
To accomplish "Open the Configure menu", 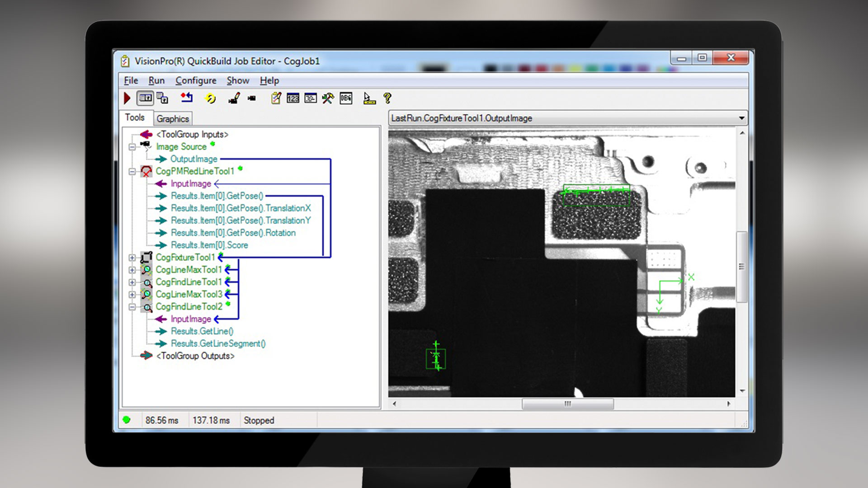I will (x=196, y=80).
